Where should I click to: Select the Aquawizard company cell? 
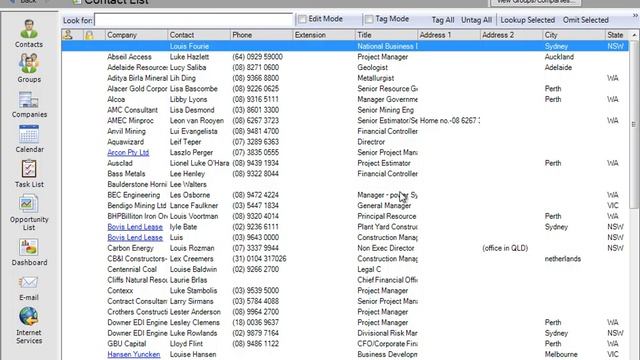[125, 142]
